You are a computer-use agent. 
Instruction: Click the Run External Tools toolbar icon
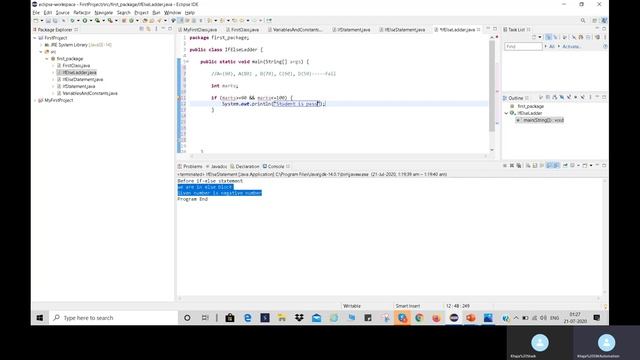point(110,20)
